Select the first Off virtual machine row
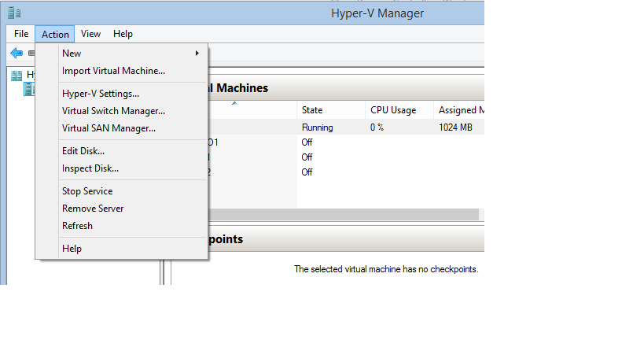The image size is (644, 362). (346, 142)
